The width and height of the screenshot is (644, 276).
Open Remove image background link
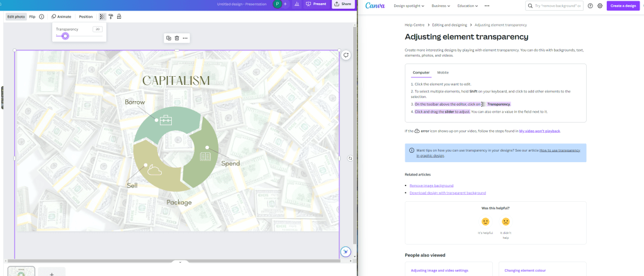(x=431, y=185)
